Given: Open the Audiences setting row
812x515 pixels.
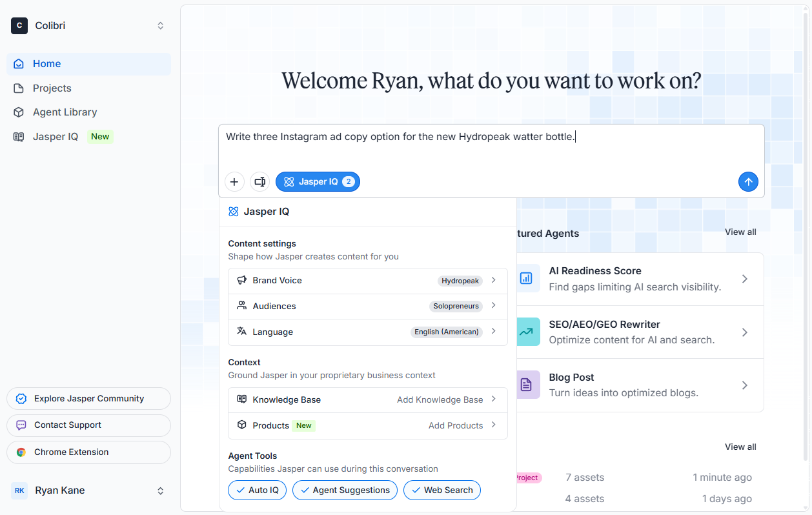Looking at the screenshot, I should pos(368,306).
